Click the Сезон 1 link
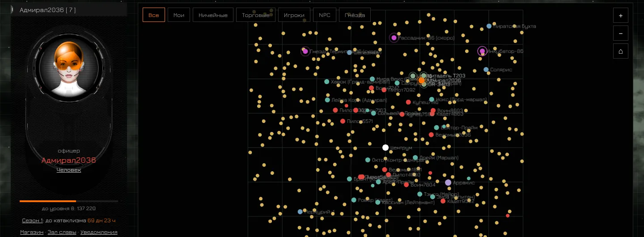This screenshot has height=237, width=644. tap(32, 220)
